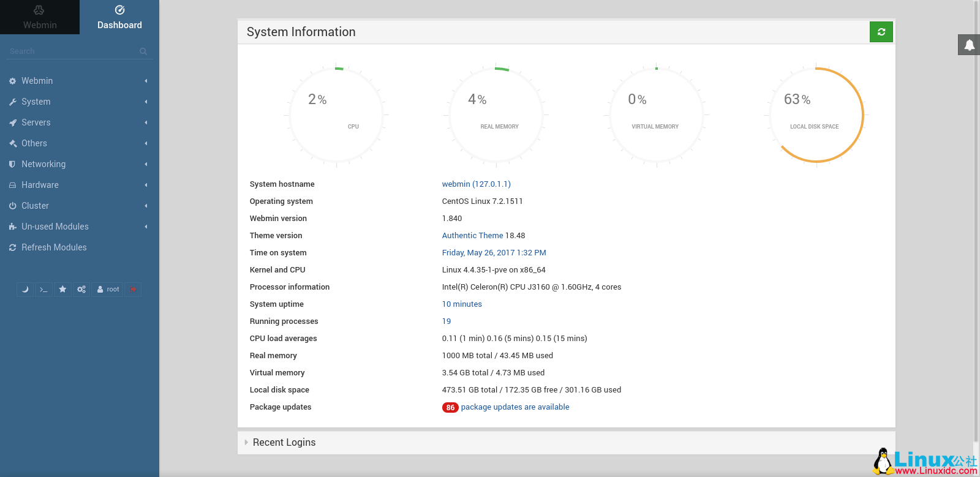This screenshot has width=980, height=477.
Task: Expand the Hardware sidebar category
Action: [x=40, y=185]
